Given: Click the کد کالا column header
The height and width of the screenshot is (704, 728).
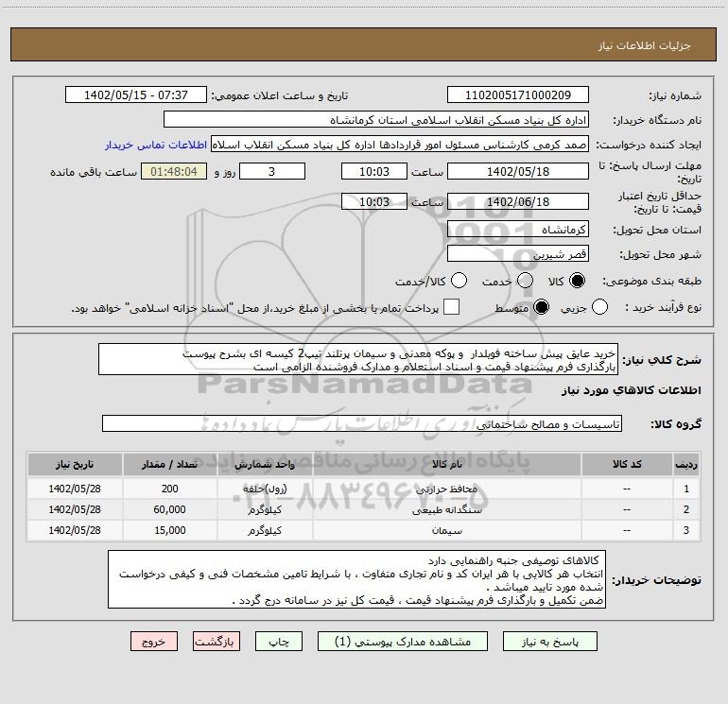Looking at the screenshot, I should pyautogui.click(x=627, y=464).
